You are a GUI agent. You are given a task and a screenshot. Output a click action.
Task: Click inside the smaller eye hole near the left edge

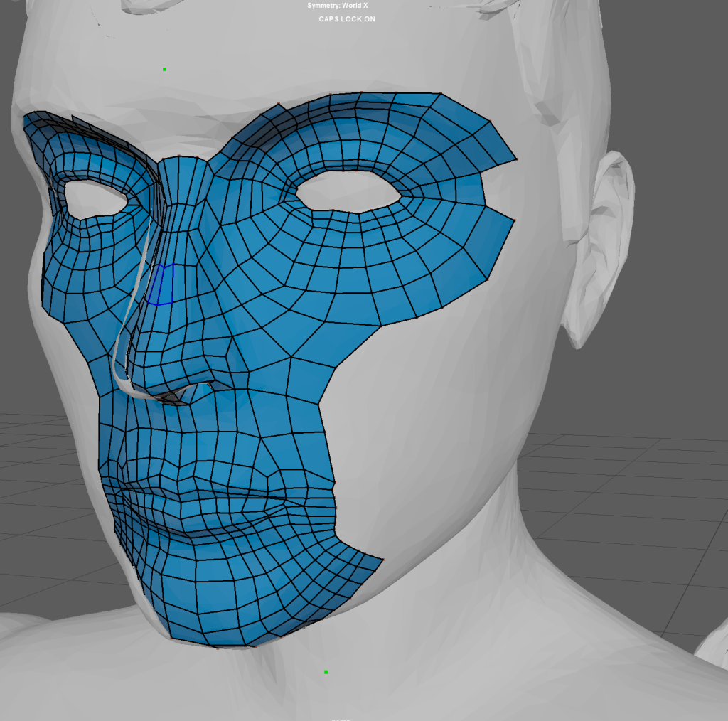coord(95,198)
